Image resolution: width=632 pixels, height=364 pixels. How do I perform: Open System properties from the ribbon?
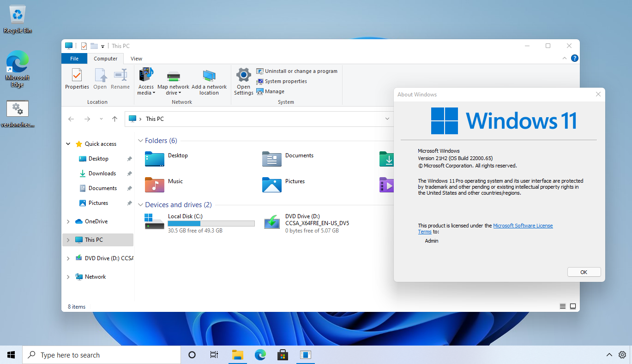(282, 81)
